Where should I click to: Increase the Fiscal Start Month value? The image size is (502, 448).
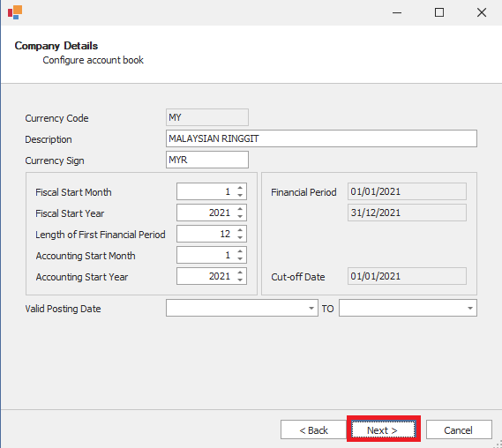(240, 188)
